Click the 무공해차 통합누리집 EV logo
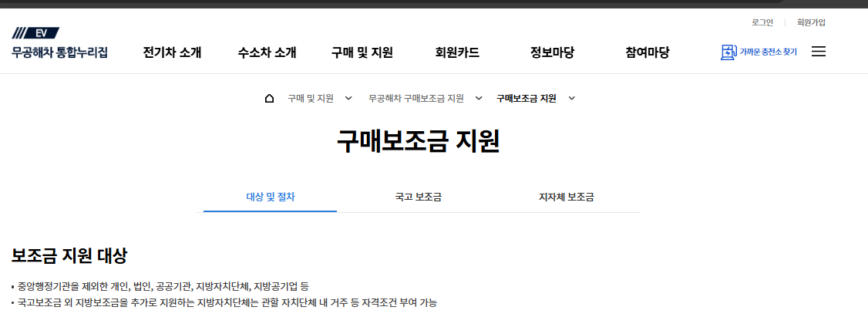This screenshot has height=334, width=868. (60, 42)
